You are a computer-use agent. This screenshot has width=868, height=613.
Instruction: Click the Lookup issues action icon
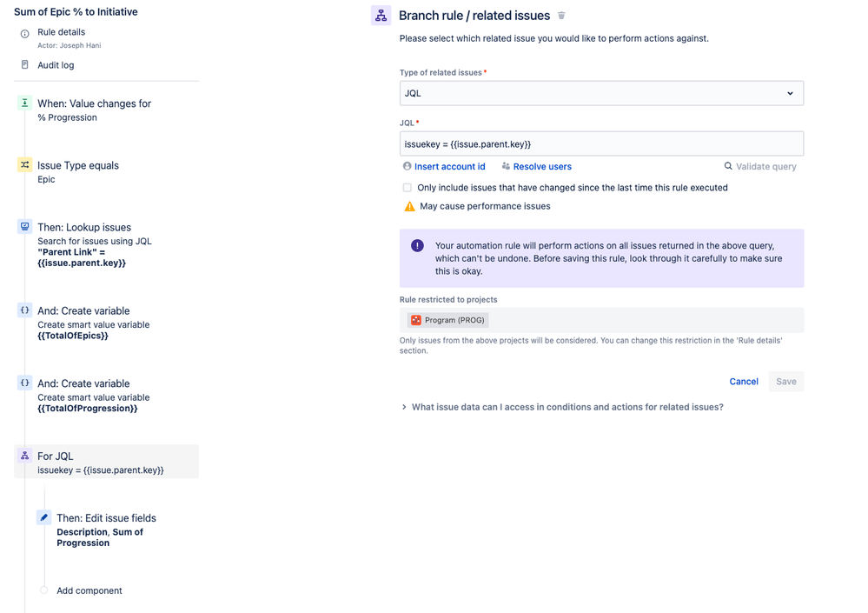tap(25, 226)
